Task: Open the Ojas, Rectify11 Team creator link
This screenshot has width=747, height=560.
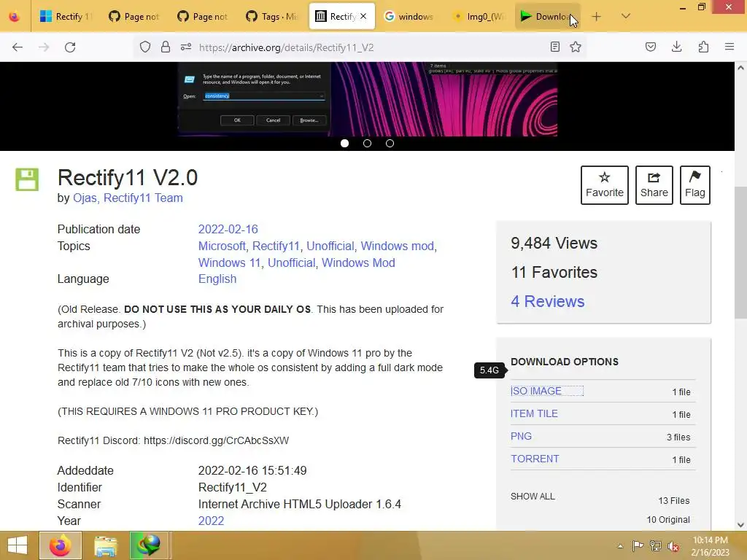Action: (128, 198)
